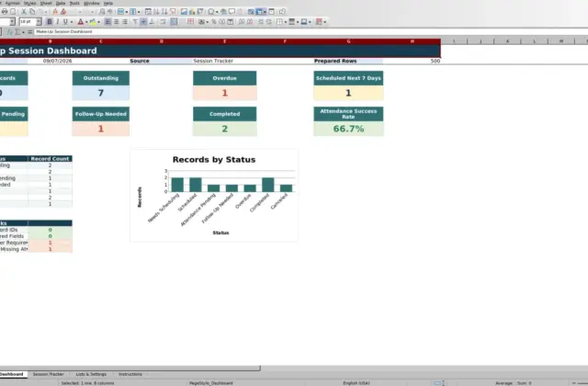
Task: Click the Insert Pivot Table icon
Action: 200,12
